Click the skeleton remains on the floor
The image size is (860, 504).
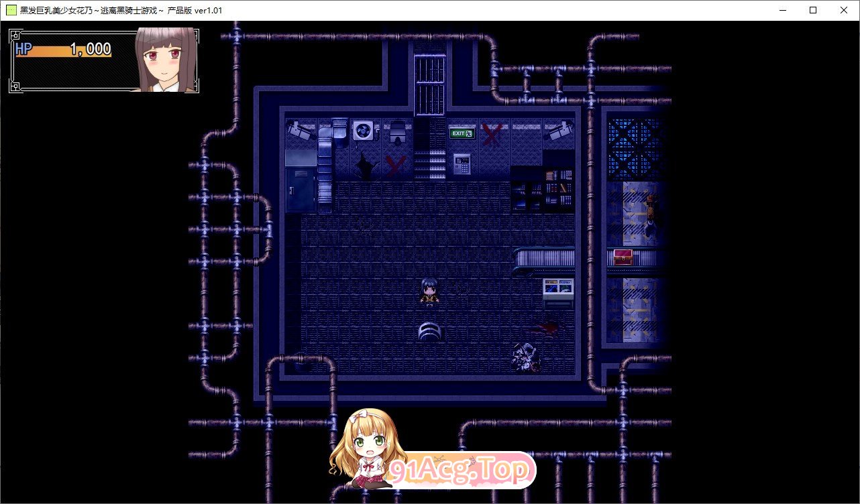[x=526, y=357]
